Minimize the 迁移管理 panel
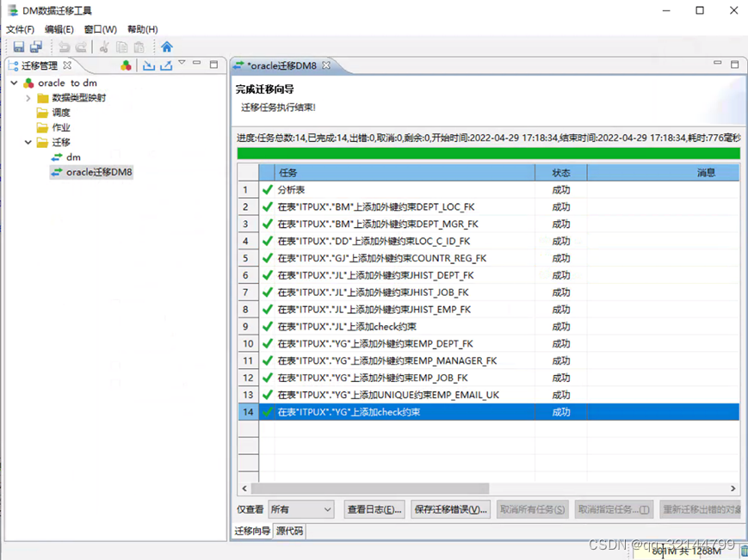 197,65
